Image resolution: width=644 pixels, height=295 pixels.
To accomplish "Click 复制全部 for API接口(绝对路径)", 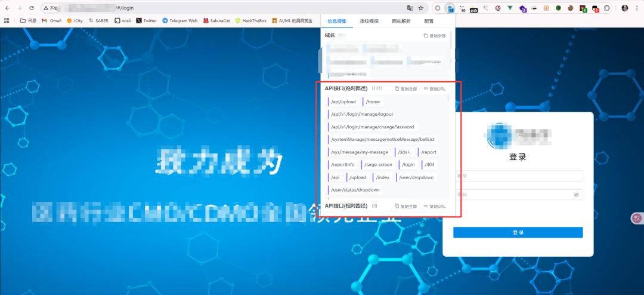I will 406,89.
